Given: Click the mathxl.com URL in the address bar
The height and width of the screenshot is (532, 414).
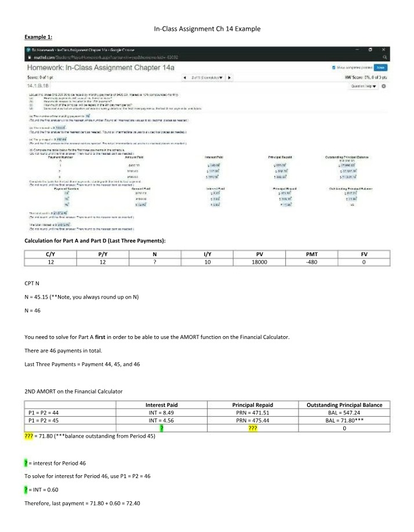Looking at the screenshot, I should click(x=106, y=57).
